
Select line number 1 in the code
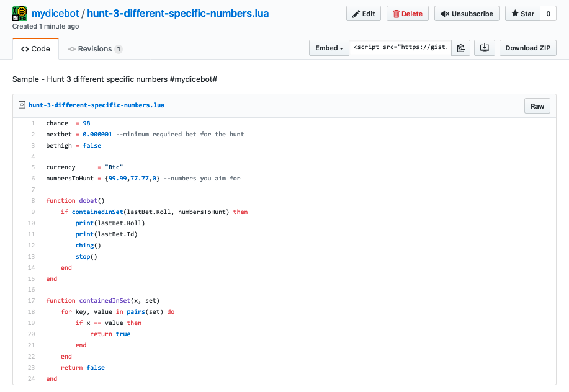[33, 123]
